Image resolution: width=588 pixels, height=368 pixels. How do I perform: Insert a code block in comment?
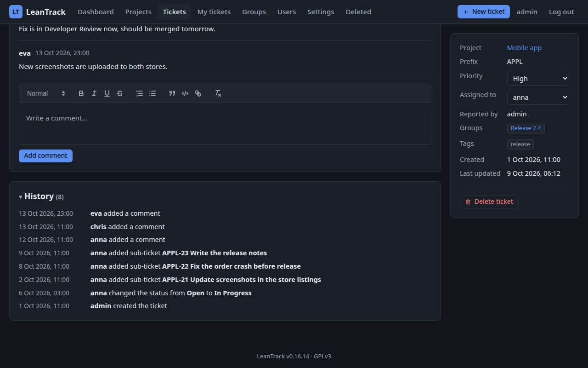coord(185,93)
